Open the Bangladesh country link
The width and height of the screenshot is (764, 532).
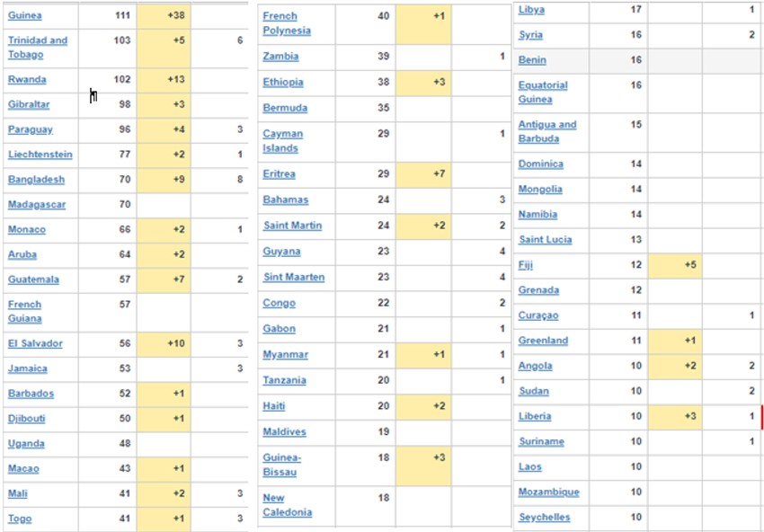click(x=36, y=180)
